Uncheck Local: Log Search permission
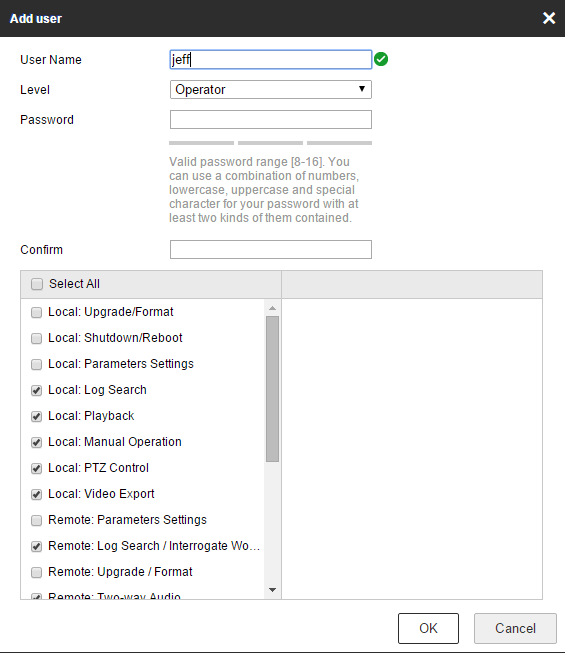Screen dimensions: 565x653 point(37,390)
